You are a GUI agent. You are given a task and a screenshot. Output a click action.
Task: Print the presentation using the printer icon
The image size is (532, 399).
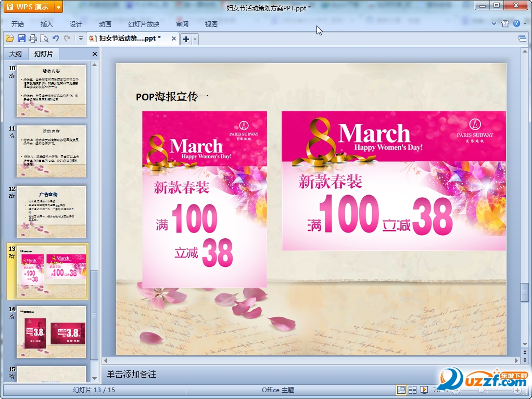tap(33, 38)
